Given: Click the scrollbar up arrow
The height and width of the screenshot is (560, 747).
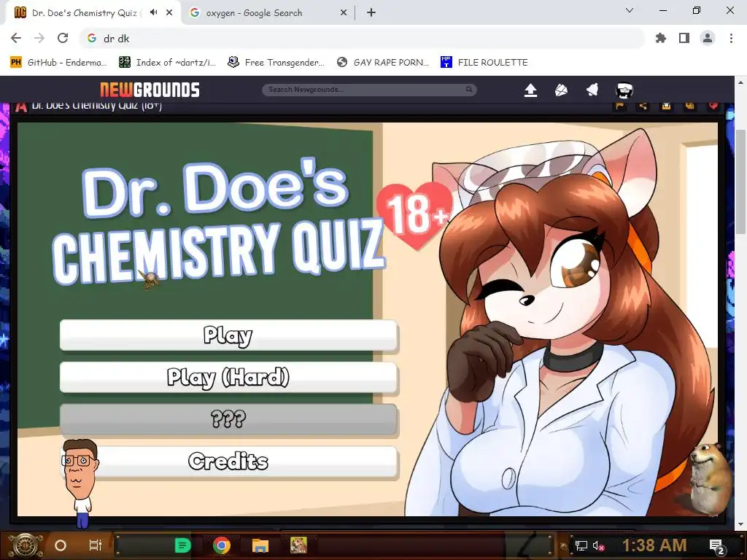Looking at the screenshot, I should point(740,82).
